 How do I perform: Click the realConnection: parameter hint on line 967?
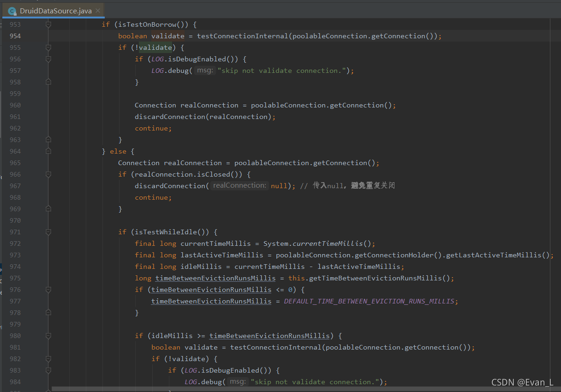(240, 186)
